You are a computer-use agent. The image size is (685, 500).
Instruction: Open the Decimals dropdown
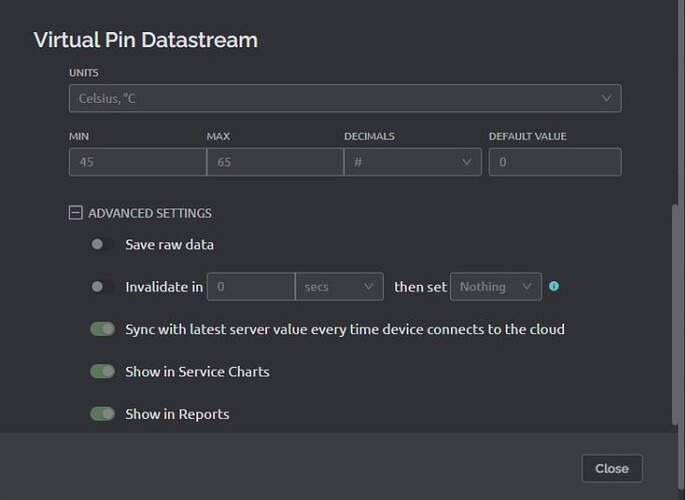(x=413, y=162)
